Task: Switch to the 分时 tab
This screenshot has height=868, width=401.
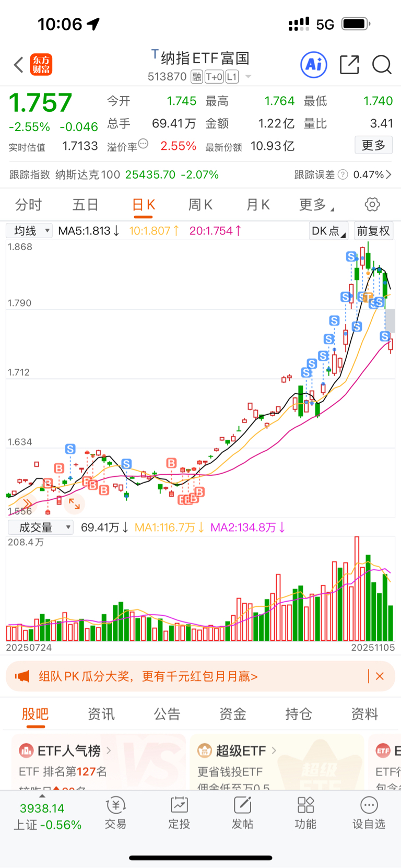Action: pyautogui.click(x=28, y=205)
